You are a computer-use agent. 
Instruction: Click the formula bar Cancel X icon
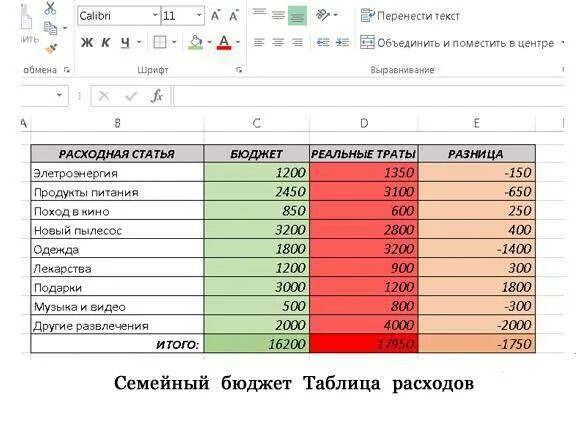pos(104,96)
